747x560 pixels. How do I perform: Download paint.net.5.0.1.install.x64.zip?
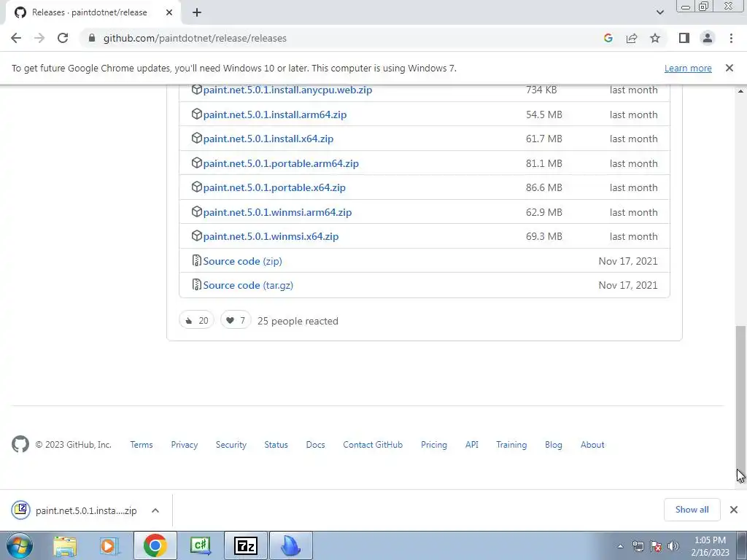(268, 139)
